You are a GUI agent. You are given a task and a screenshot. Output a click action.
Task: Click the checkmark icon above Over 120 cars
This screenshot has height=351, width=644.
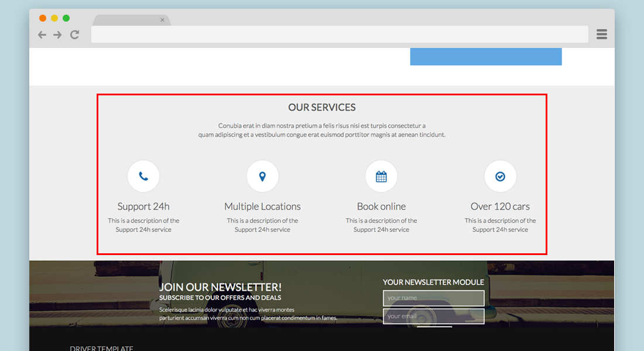pos(500,176)
